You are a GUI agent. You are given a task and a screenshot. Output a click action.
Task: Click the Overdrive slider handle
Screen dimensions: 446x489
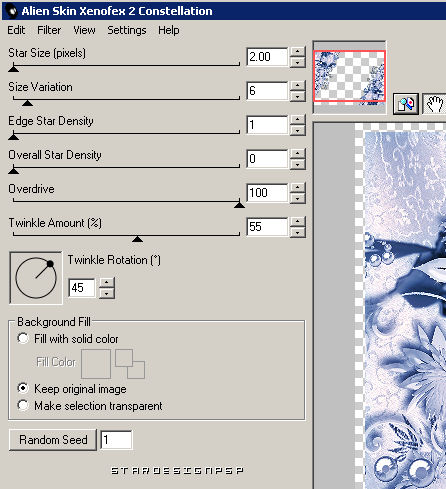tap(239, 205)
